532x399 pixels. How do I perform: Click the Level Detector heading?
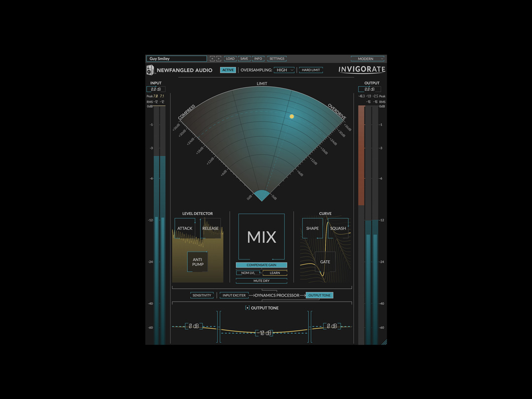[x=198, y=213]
